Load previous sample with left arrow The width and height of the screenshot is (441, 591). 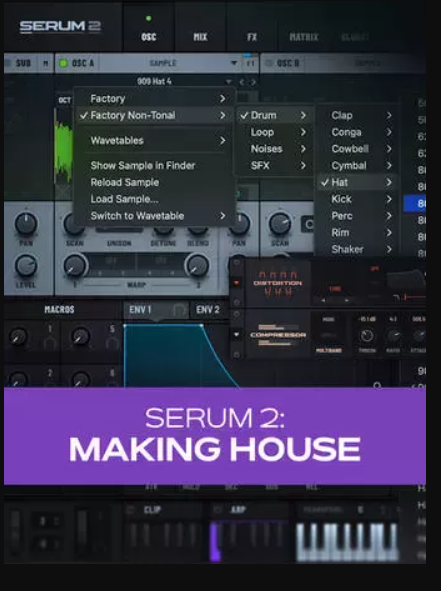[x=242, y=81]
